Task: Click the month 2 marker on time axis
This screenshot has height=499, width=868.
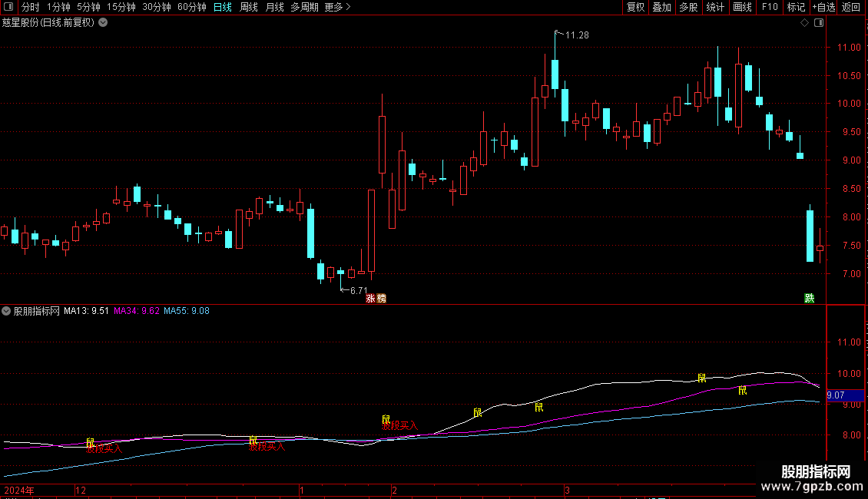Action: coord(394,491)
